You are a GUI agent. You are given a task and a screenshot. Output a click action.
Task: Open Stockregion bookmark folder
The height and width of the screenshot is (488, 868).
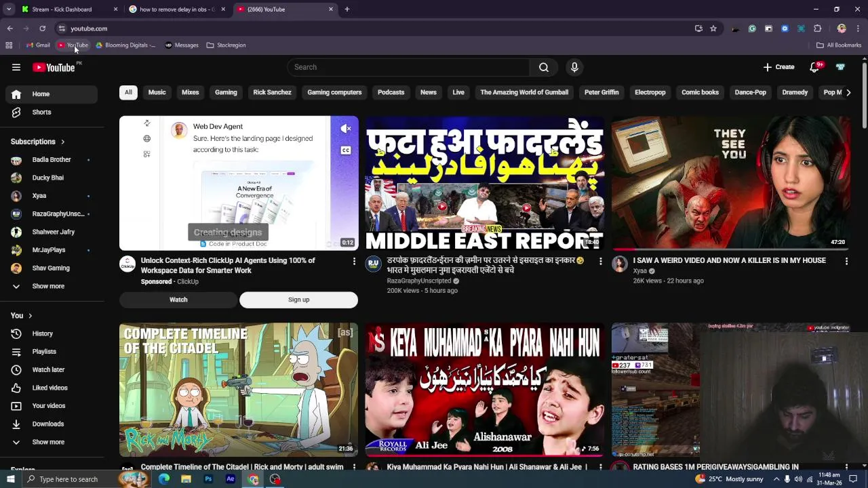click(226, 45)
